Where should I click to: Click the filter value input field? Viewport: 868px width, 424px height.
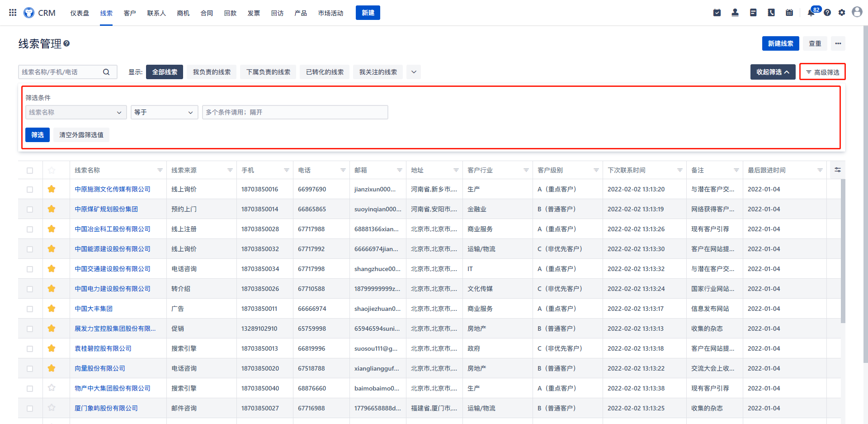tap(295, 112)
